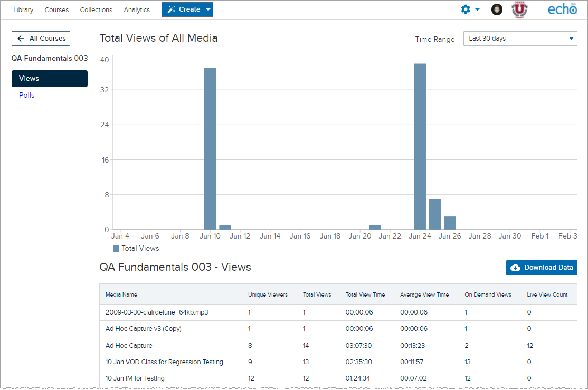Open the Library menu item
The width and height of the screenshot is (588, 390).
[23, 9]
